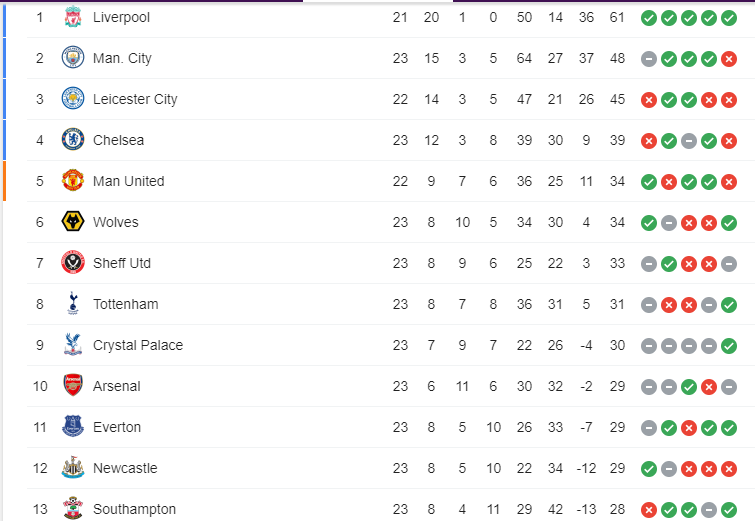
Task: Click the Tottenham club crest
Action: (x=72, y=304)
